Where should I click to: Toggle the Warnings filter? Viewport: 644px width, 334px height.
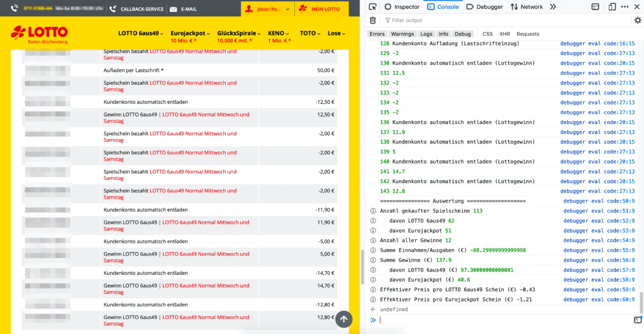click(x=402, y=34)
